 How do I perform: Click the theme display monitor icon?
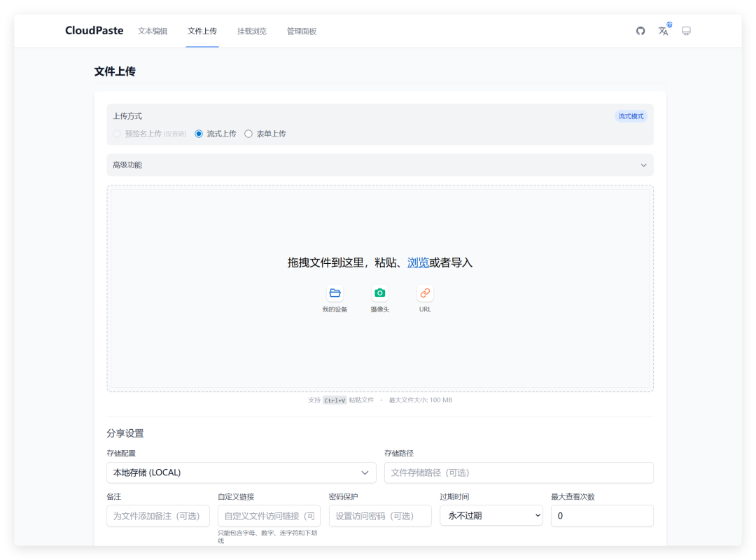click(686, 31)
